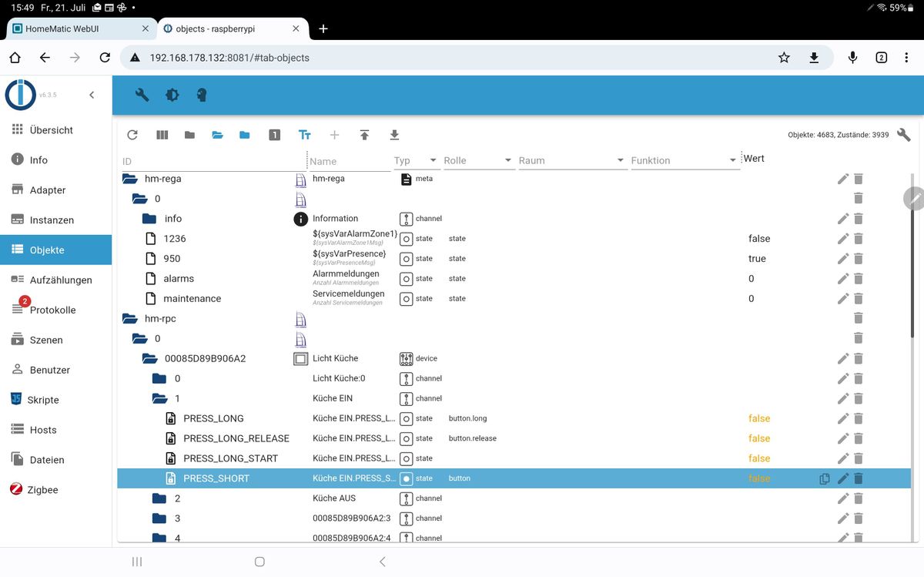The width and height of the screenshot is (924, 577).
Task: Click the 'true' value of object 950
Action: [x=757, y=259]
